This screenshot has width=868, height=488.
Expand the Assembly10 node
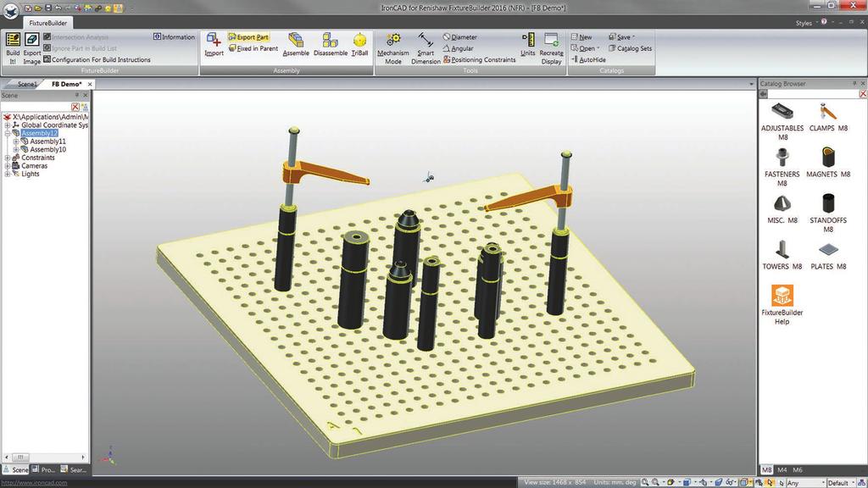pyautogui.click(x=16, y=149)
